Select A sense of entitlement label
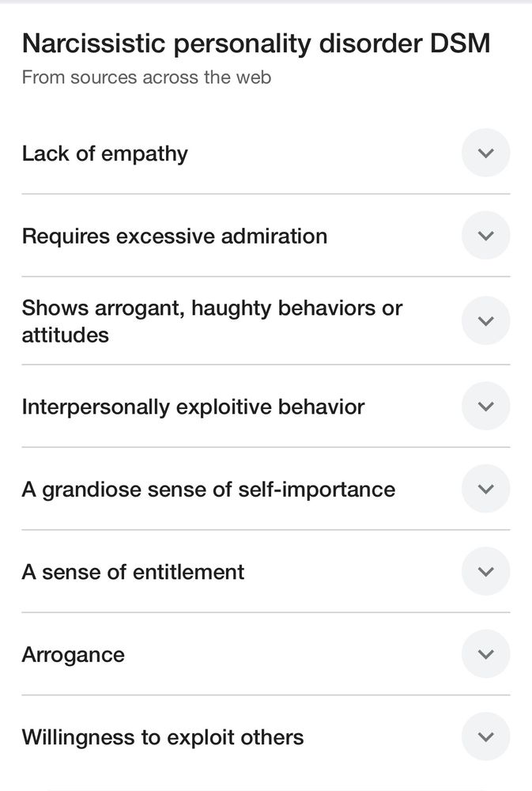Viewport: 532px width, 791px height. click(133, 572)
